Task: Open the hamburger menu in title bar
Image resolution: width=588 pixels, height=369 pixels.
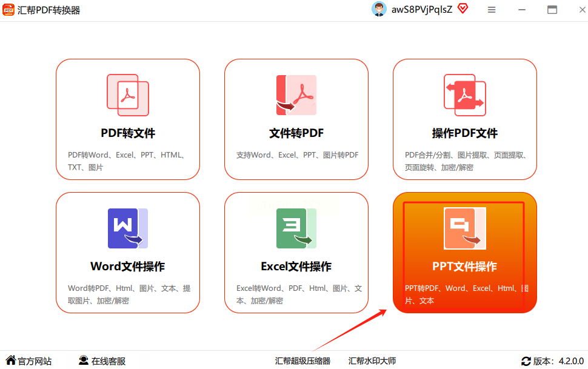Action: (x=492, y=10)
